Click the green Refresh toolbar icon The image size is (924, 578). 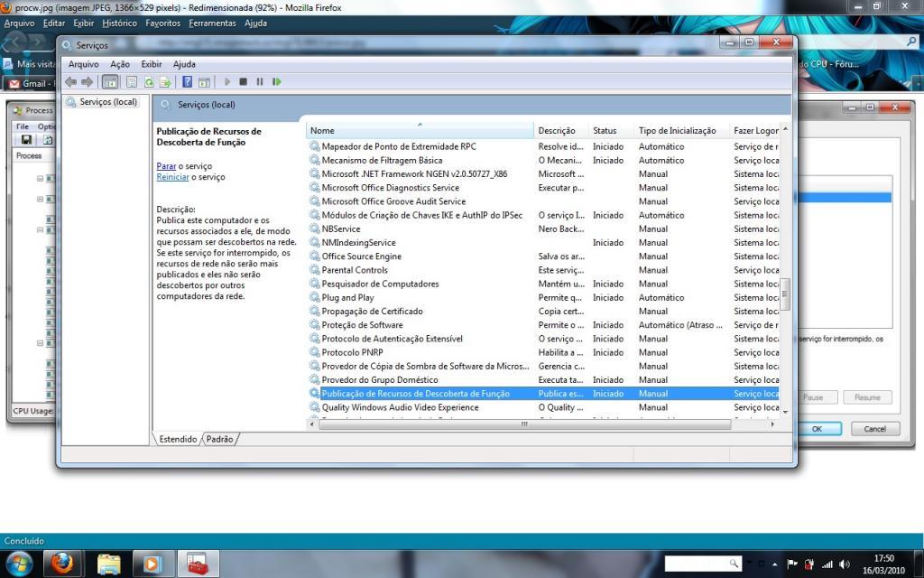pyautogui.click(x=149, y=82)
